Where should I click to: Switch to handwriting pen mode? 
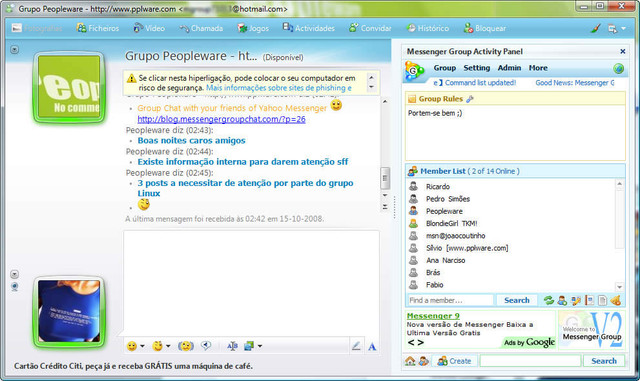[x=356, y=346]
